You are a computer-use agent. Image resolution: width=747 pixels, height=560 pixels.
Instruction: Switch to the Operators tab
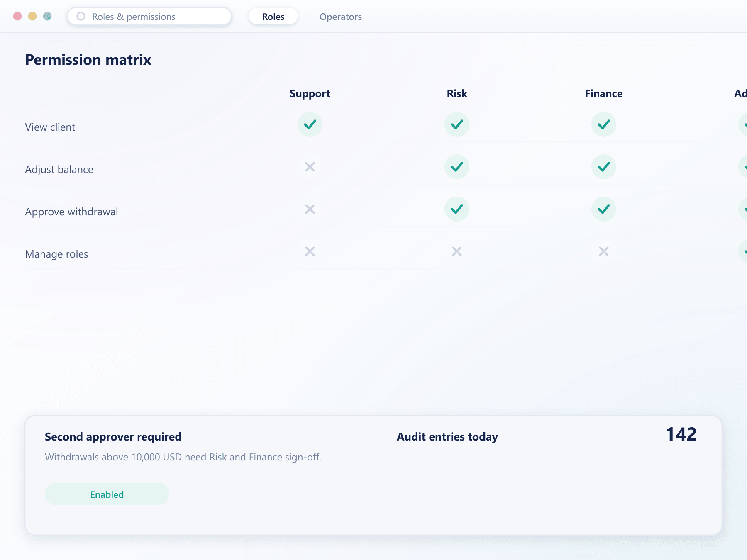pyautogui.click(x=341, y=17)
